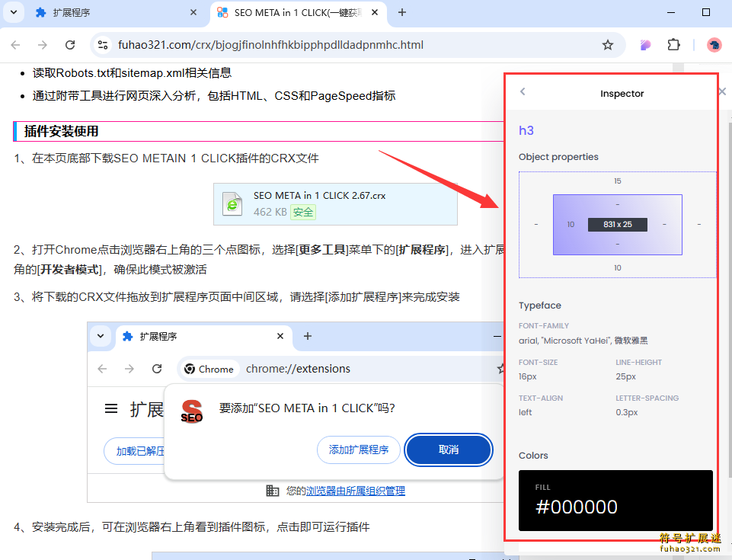Click the font-family value in Typeface

(583, 341)
